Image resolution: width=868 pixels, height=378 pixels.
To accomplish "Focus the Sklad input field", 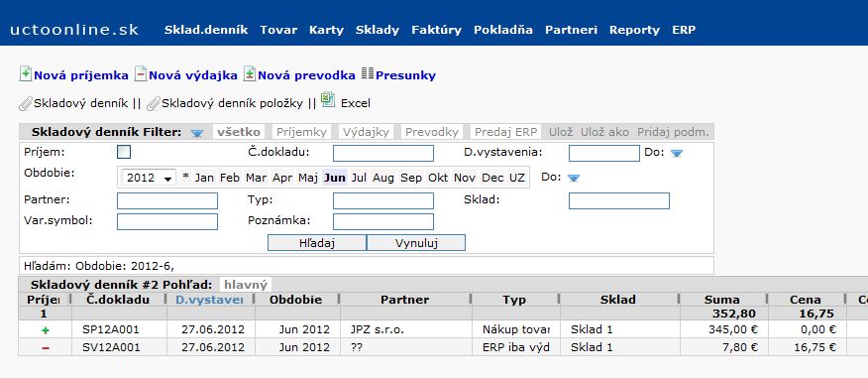I will (619, 200).
